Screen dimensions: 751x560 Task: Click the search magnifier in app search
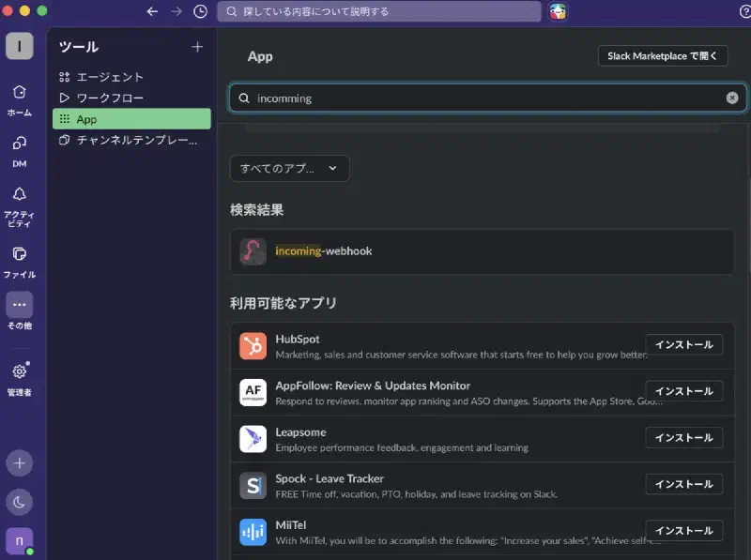(x=244, y=98)
